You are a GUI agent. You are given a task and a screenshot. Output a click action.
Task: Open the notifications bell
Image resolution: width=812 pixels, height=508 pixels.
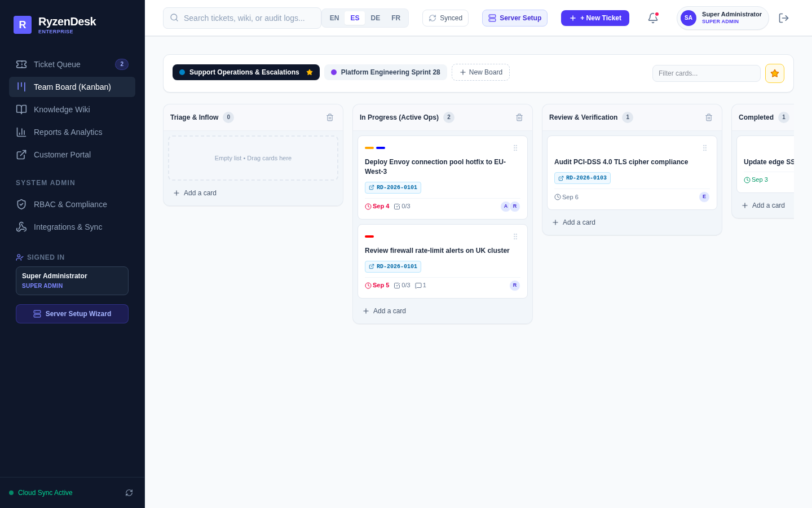tap(653, 18)
